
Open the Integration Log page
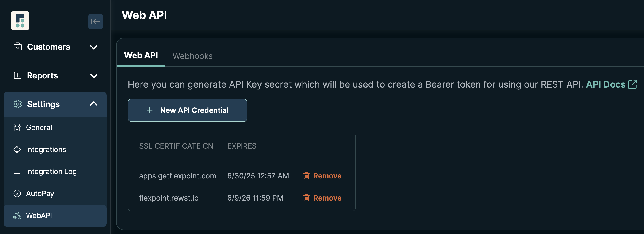point(51,172)
